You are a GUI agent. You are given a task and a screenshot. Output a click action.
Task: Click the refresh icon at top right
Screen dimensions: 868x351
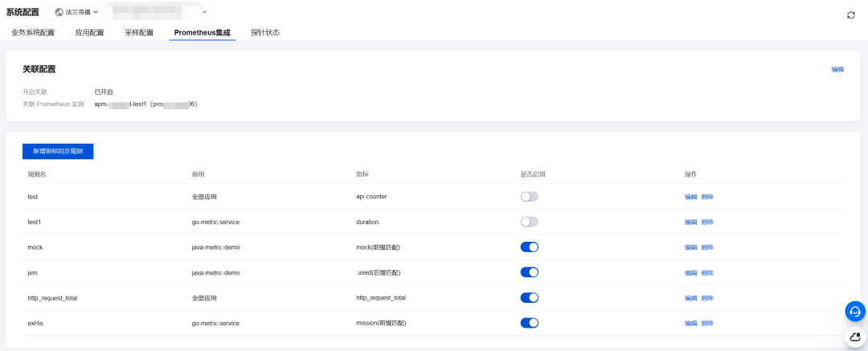tap(851, 15)
